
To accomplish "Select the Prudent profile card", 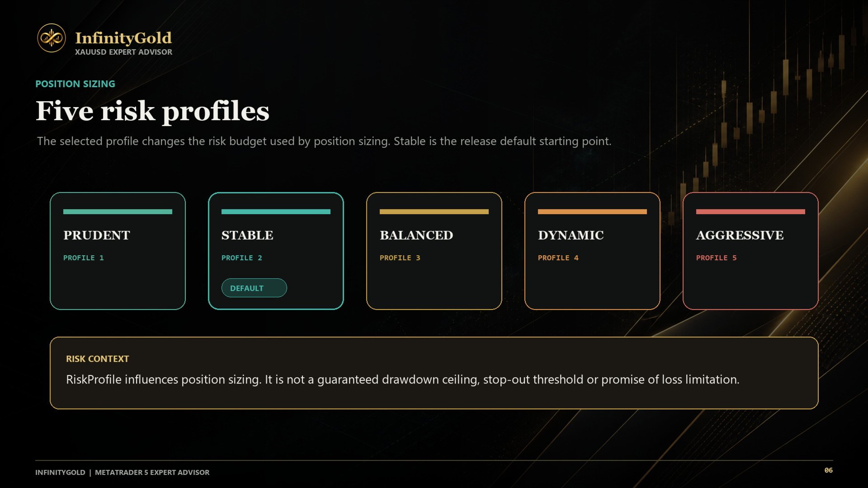I will coord(118,251).
